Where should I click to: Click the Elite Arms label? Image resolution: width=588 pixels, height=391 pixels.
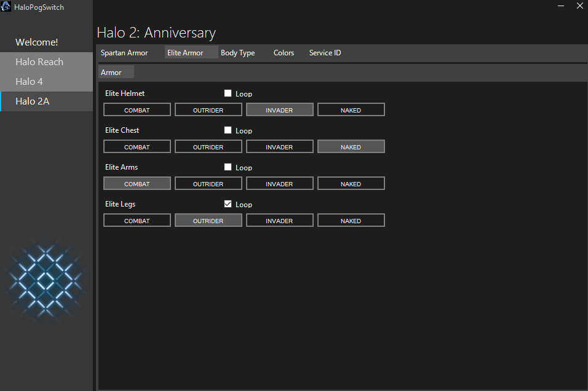[x=122, y=167]
